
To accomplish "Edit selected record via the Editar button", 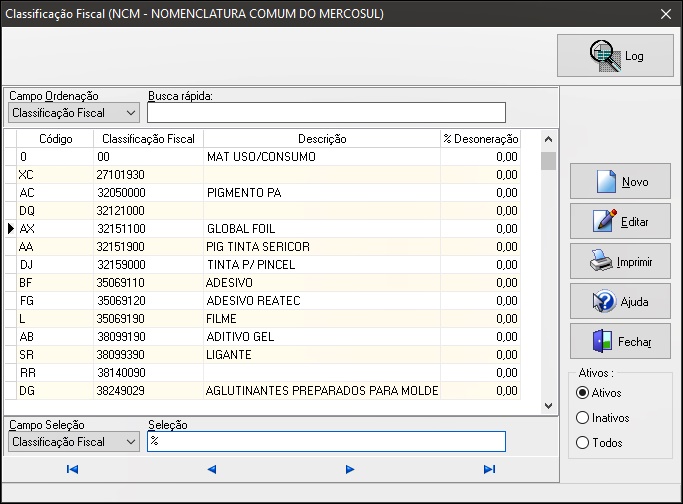I will [620, 221].
